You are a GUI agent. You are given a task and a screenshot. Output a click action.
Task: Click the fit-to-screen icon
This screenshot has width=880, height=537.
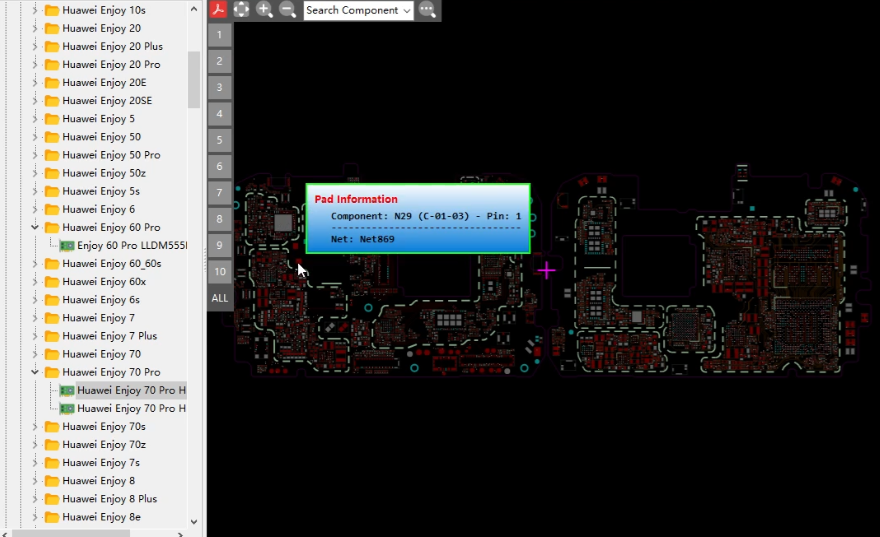click(241, 10)
